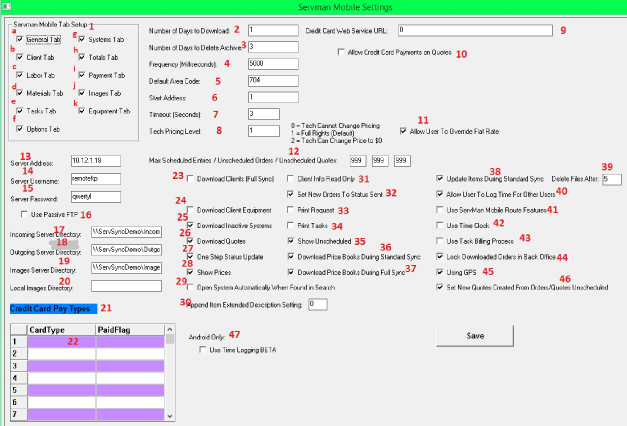
Task: Click the Server Password field
Action: tap(96, 197)
